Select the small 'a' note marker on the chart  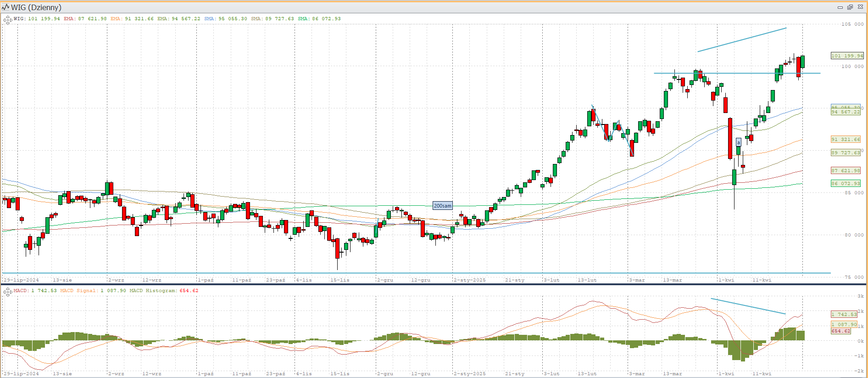(738, 142)
